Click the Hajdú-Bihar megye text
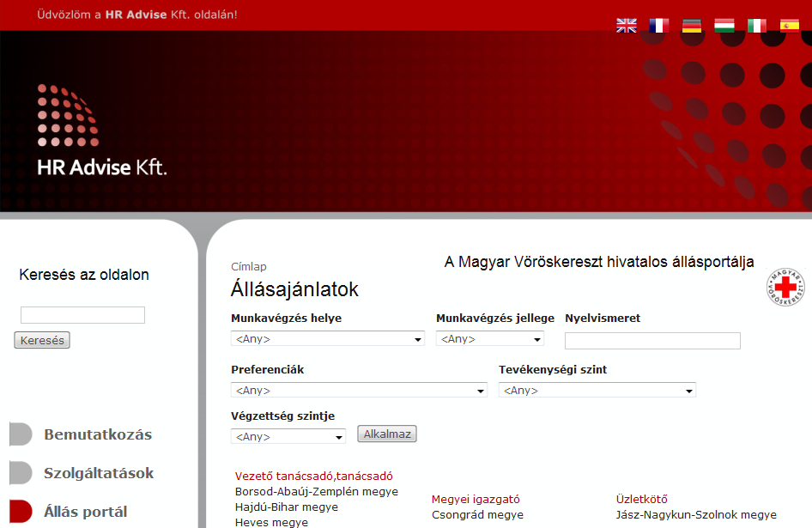 coord(287,507)
